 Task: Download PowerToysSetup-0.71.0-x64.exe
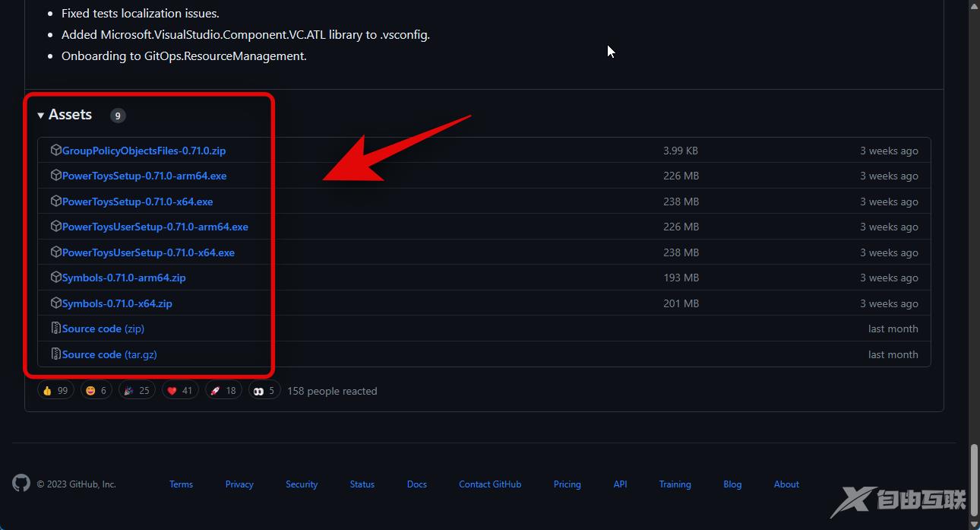pyautogui.click(x=138, y=202)
